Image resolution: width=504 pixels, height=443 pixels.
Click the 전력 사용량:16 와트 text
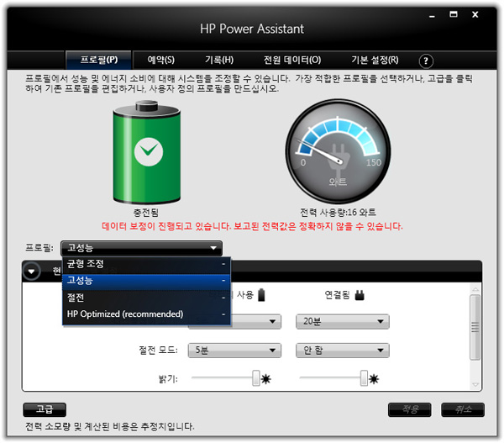(338, 213)
